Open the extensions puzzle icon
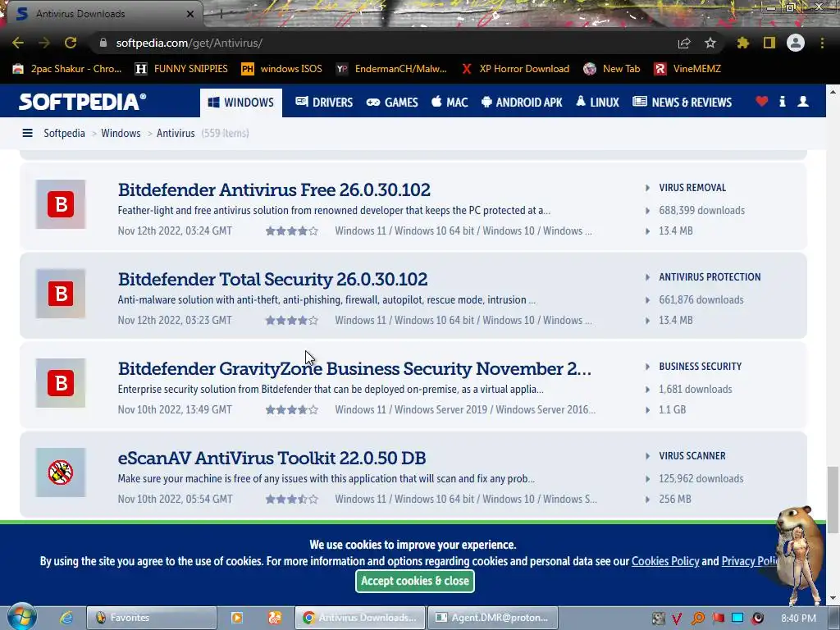 [x=743, y=43]
